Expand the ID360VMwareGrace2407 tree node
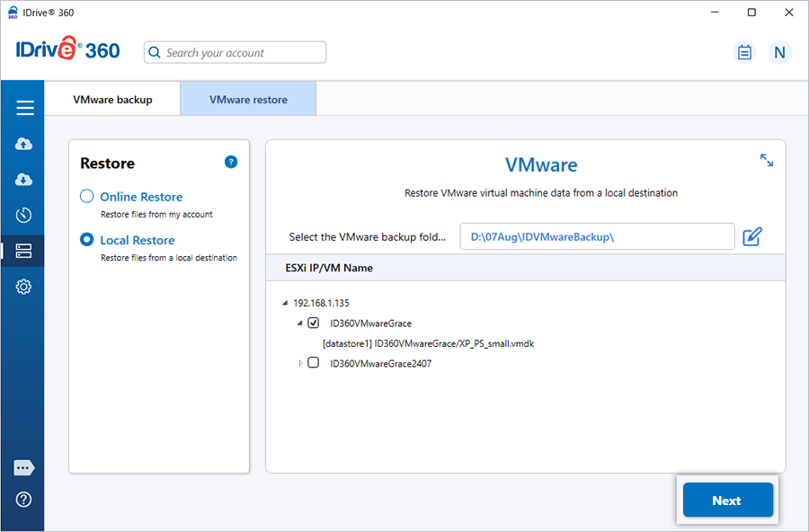 coord(300,363)
